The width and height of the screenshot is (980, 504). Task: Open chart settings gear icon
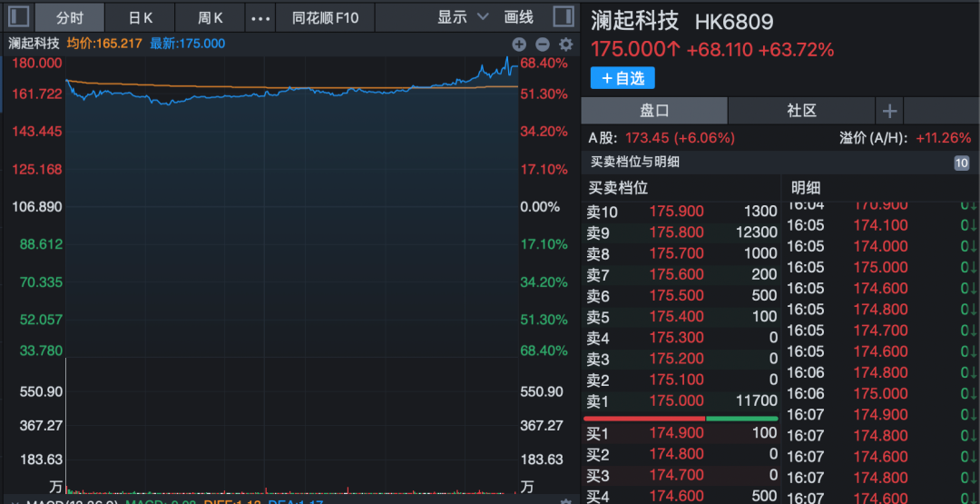point(565,44)
